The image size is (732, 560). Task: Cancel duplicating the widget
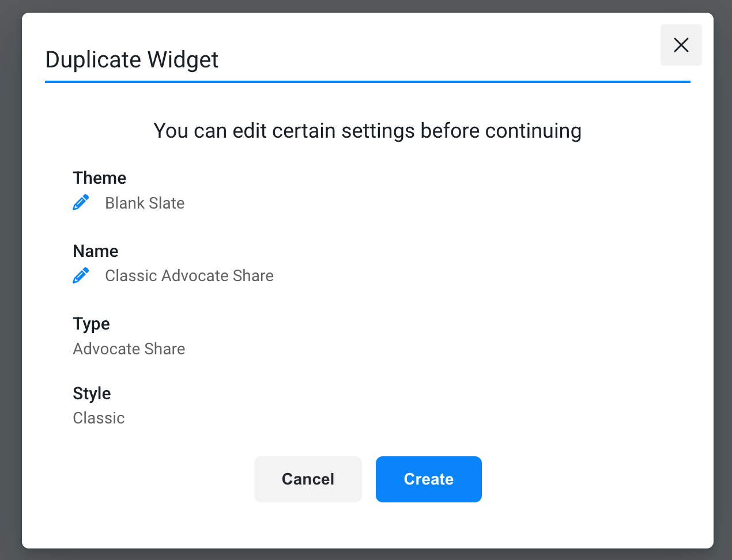coord(308,479)
